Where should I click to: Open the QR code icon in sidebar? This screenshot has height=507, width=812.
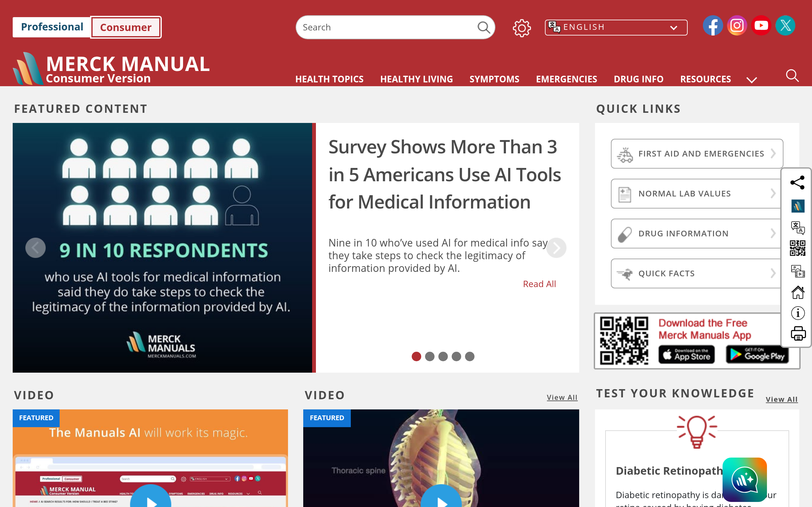click(798, 248)
